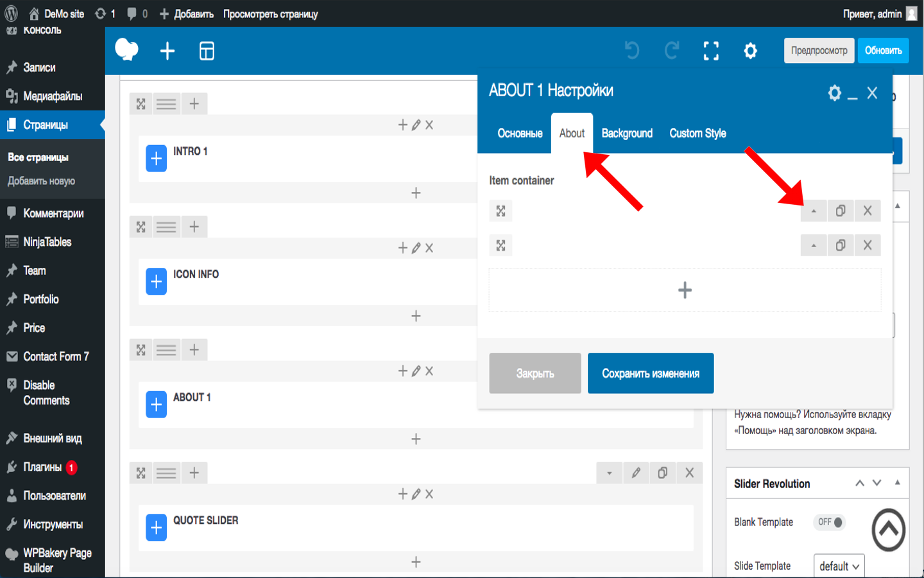This screenshot has width=924, height=578.
Task: Enter fullscreen mode via the corners icon
Action: 711,51
